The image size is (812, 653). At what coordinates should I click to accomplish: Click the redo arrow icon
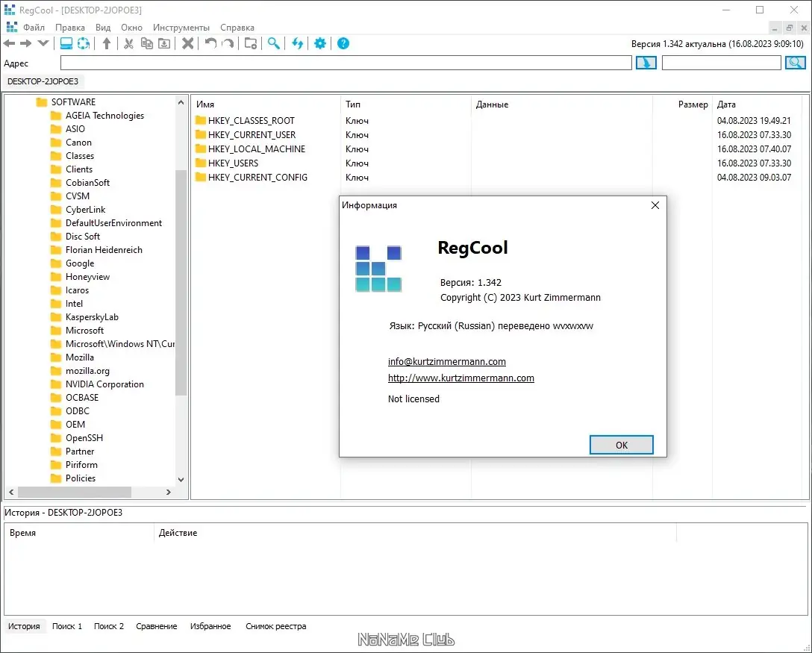(228, 43)
